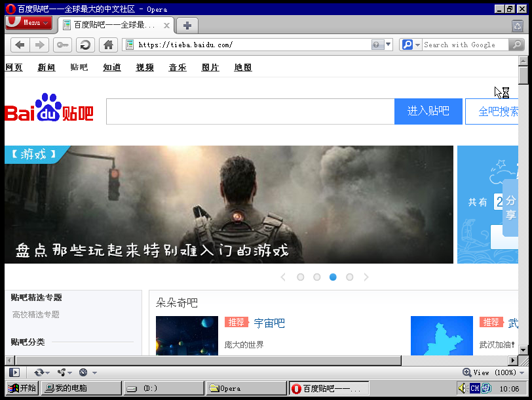Click the Baidu Tieba logo
Image resolution: width=532 pixels, height=400 pixels.
pyautogui.click(x=49, y=108)
